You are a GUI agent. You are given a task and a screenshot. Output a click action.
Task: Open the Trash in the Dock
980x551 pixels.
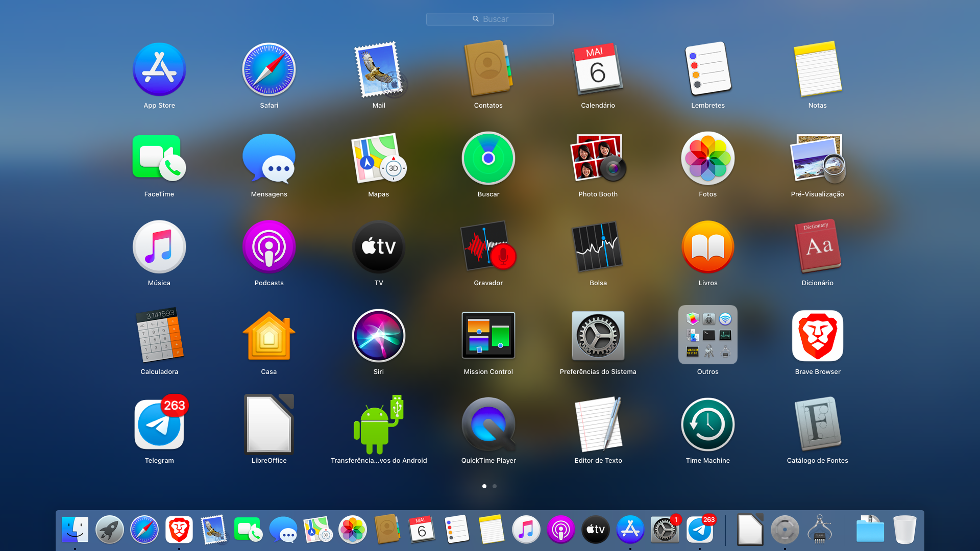904,530
